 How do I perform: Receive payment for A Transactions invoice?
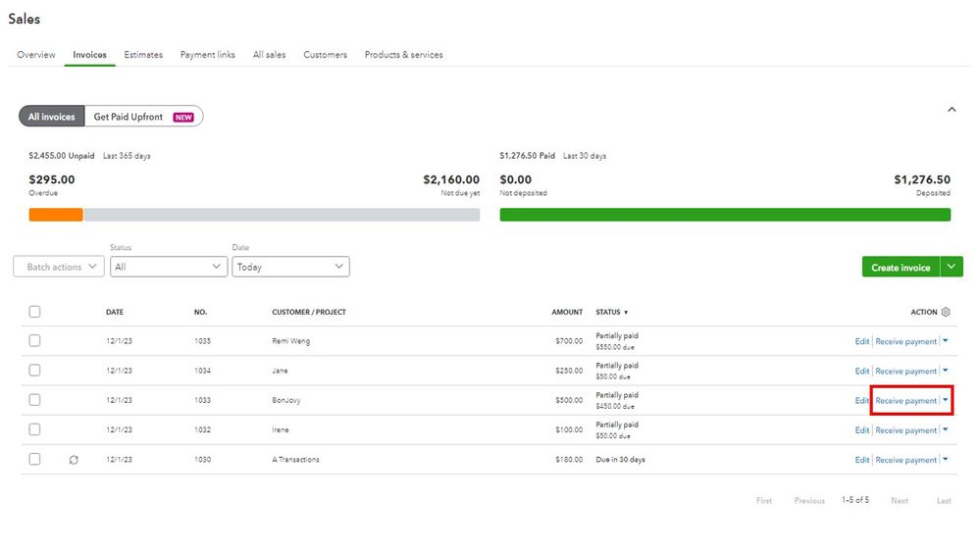[x=905, y=460]
